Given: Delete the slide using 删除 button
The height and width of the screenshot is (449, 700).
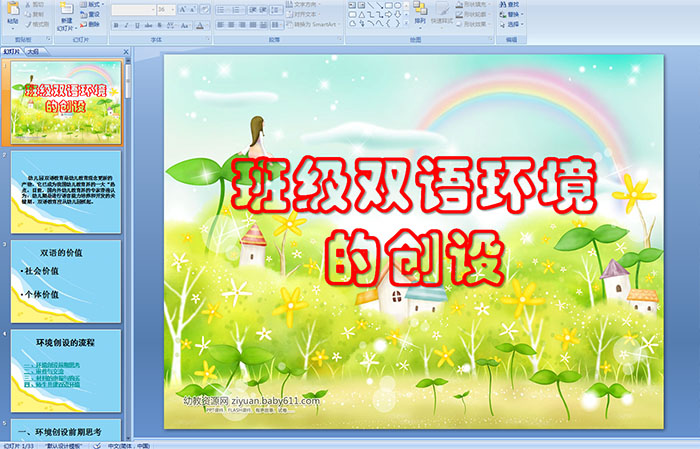Looking at the screenshot, I should point(90,24).
